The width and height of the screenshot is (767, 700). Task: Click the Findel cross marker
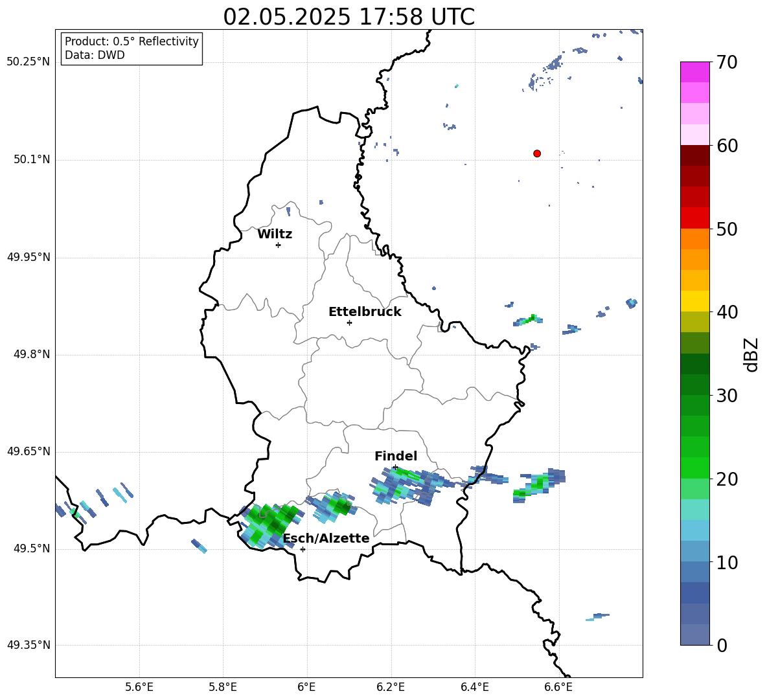(x=395, y=468)
